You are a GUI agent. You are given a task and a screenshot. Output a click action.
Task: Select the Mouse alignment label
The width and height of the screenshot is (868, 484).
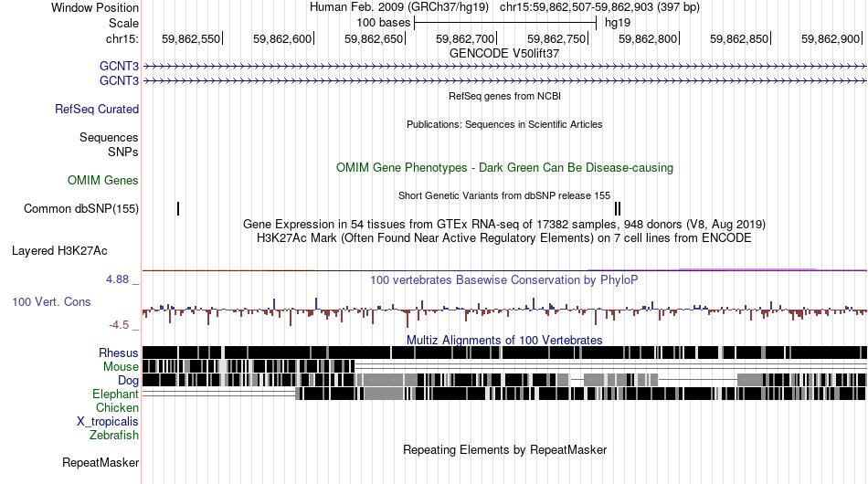(121, 367)
